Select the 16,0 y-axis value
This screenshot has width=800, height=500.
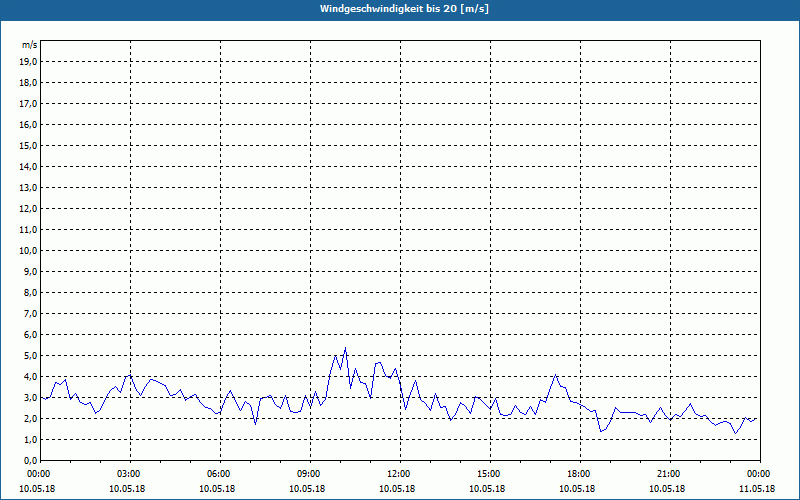[28, 124]
